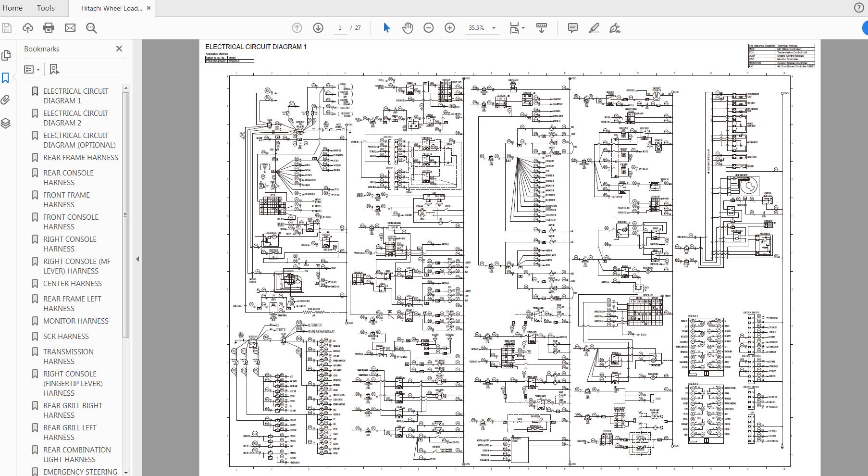Viewport: 868px width, 476px height.
Task: Switch to the Tools tab
Action: click(46, 8)
